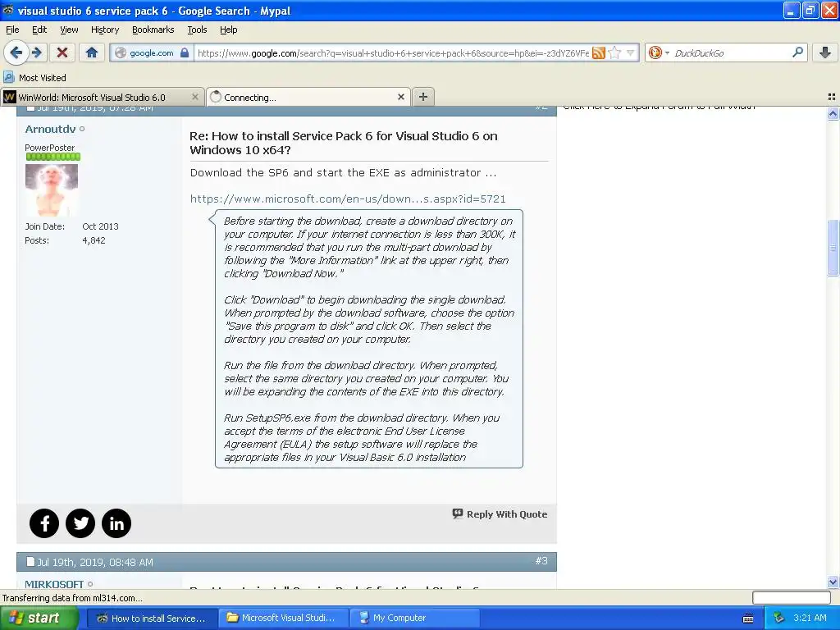Click the RSS feed icon in address bar

tap(598, 52)
